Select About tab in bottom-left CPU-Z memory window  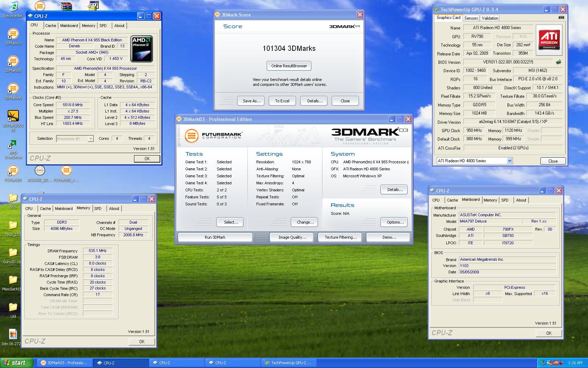(x=114, y=209)
